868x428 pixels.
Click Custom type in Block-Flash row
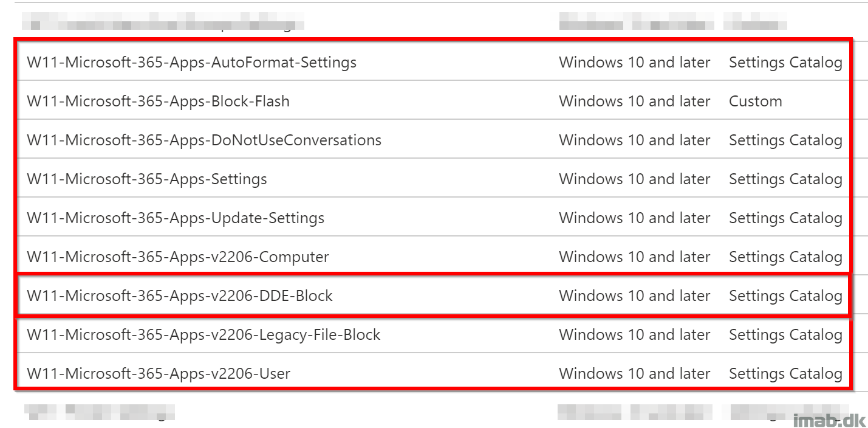tap(755, 101)
